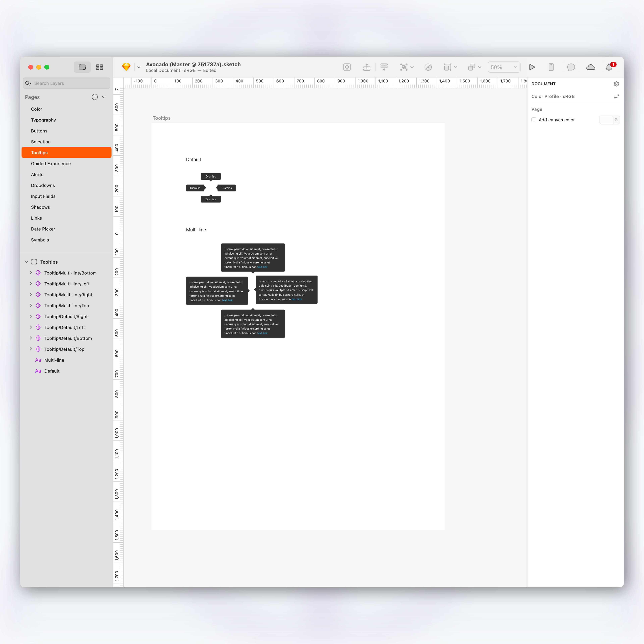Expand Tooltip/Multi-line/Bottom layer

(x=31, y=273)
